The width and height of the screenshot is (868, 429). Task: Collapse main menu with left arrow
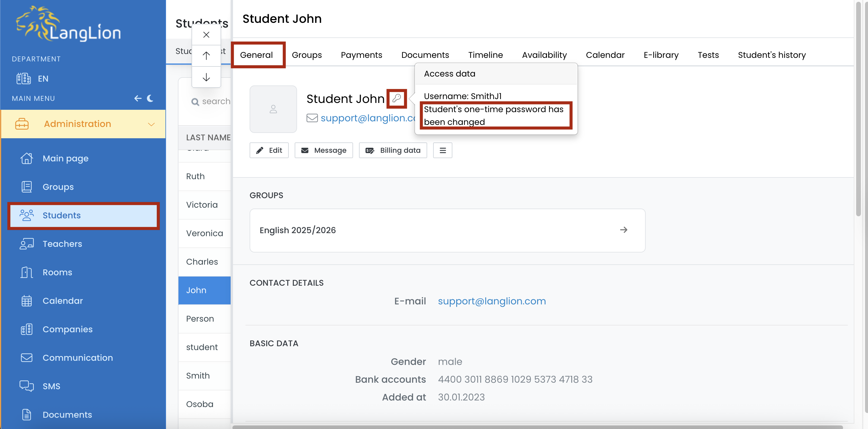(x=138, y=98)
